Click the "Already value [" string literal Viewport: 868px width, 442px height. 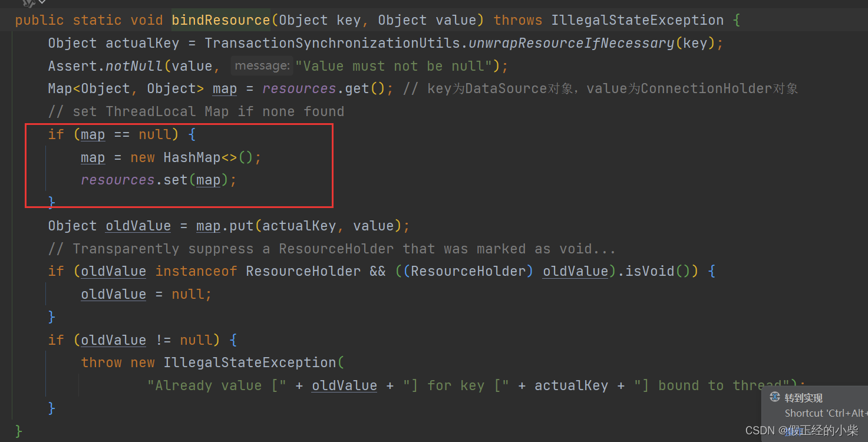pos(217,386)
